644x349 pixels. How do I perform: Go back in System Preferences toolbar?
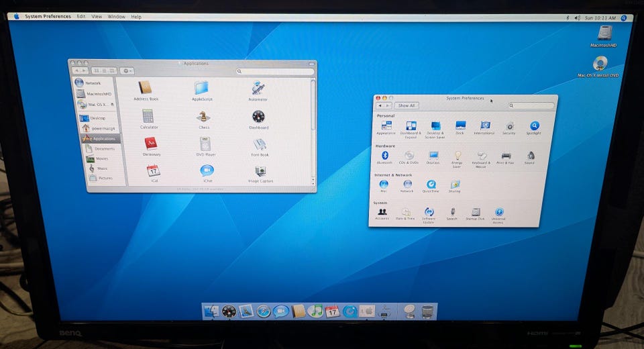tap(380, 105)
